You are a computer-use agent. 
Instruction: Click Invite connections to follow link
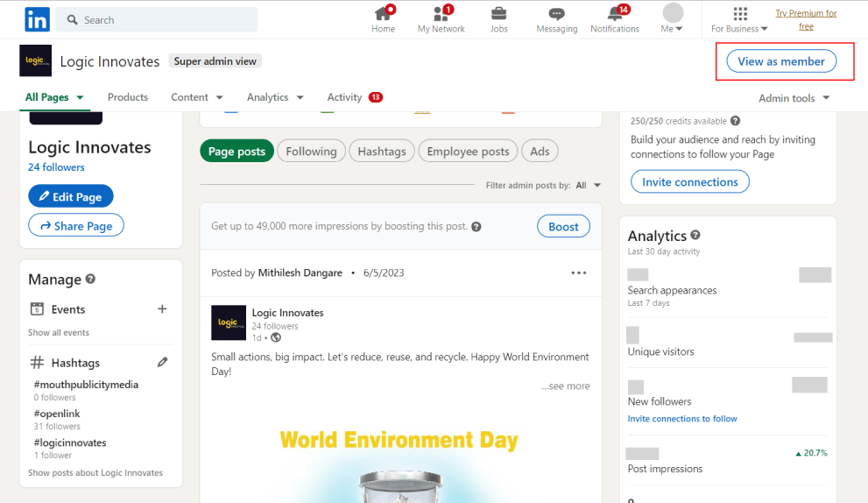[x=682, y=419]
